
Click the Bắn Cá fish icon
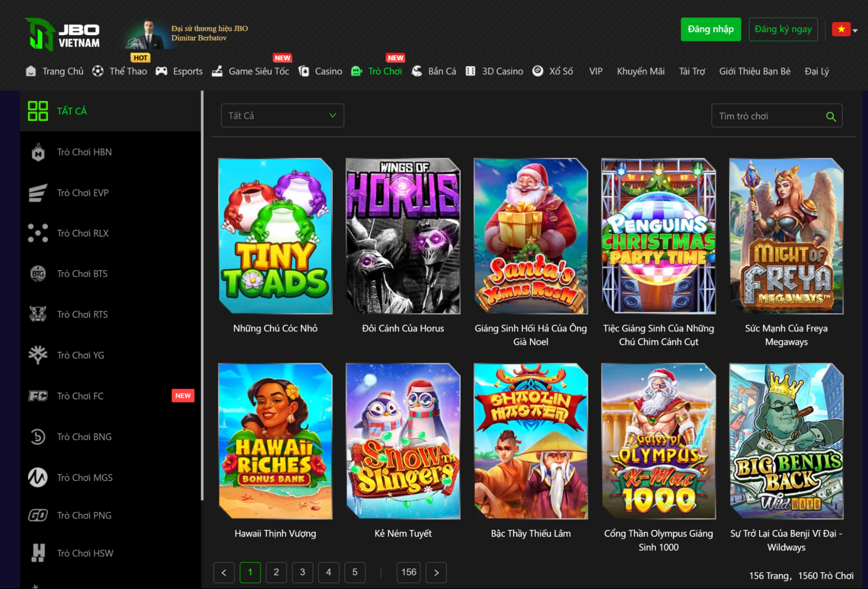(417, 71)
